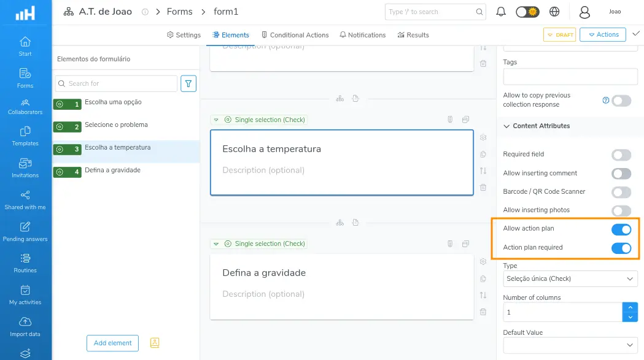The height and width of the screenshot is (360, 644).
Task: Click the Add element button
Action: (112, 343)
